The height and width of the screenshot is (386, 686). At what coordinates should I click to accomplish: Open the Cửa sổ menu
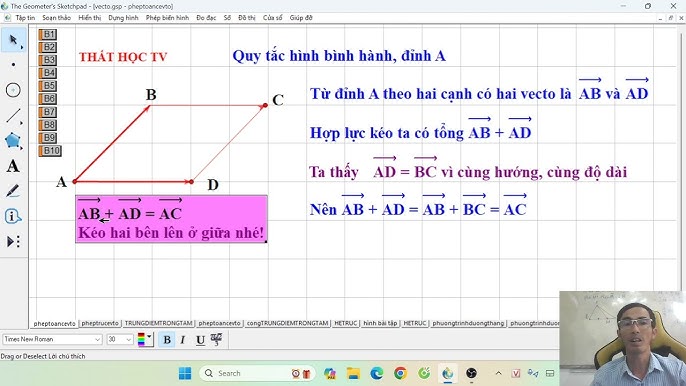tap(273, 18)
